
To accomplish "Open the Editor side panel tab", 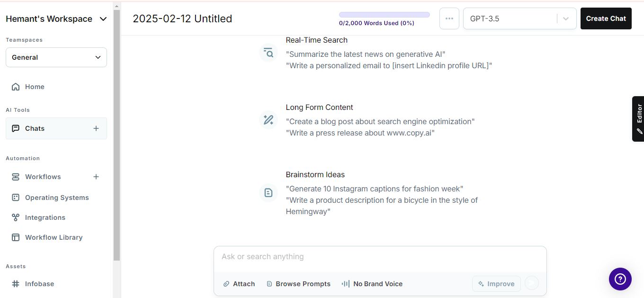I will (x=638, y=118).
